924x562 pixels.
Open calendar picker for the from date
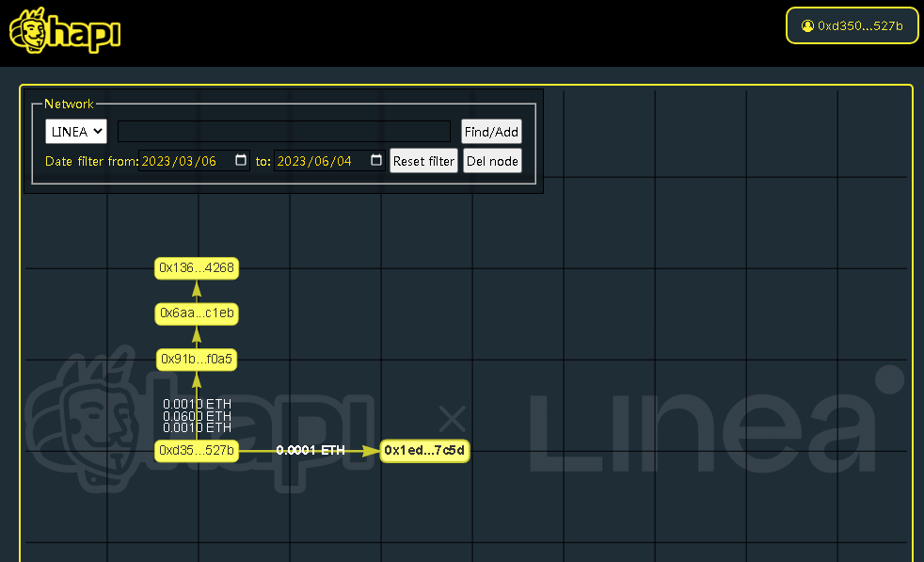click(x=241, y=160)
